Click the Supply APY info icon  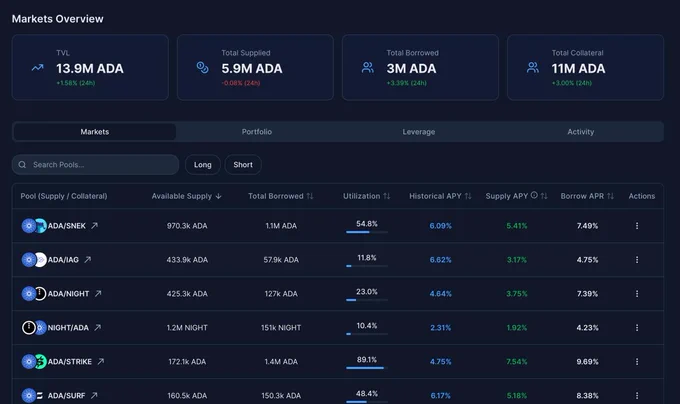coord(534,195)
